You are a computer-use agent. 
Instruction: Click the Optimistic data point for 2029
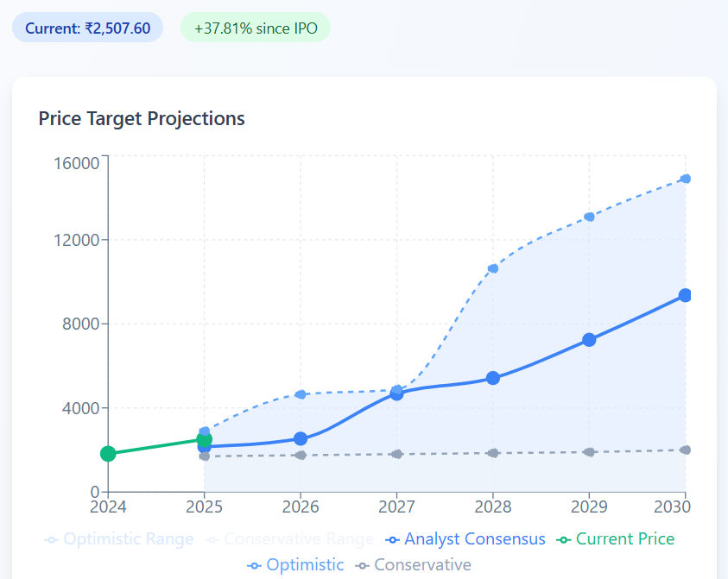[589, 217]
